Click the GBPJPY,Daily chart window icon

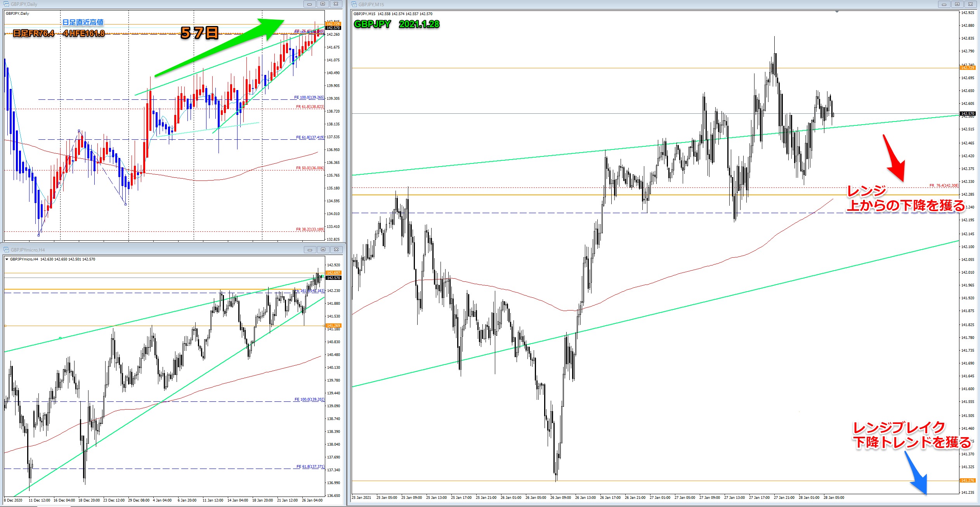pos(6,4)
